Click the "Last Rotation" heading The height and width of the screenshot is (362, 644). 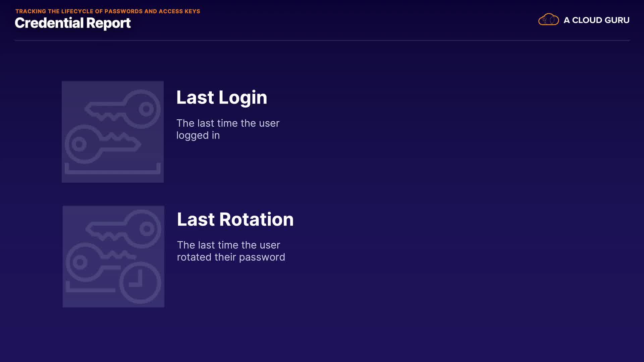tap(235, 220)
